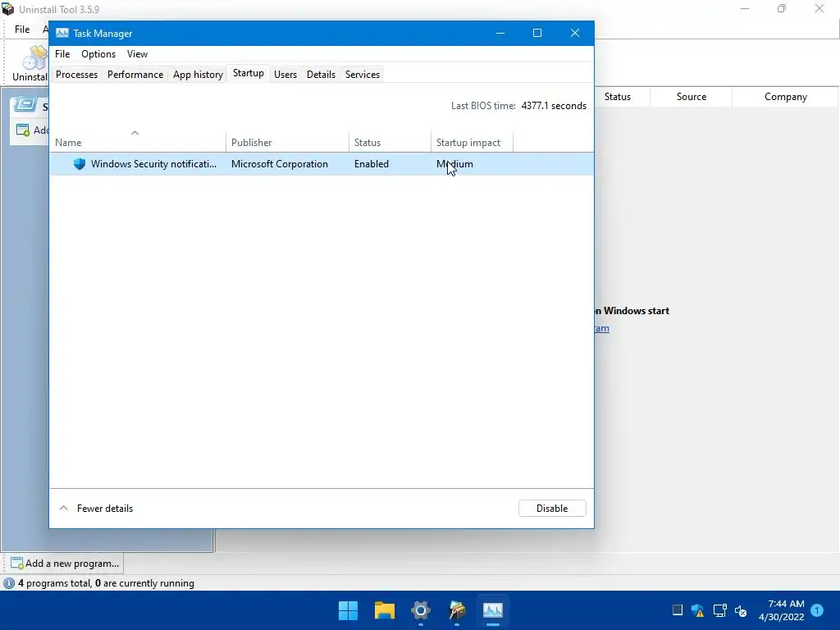Close the Task Manager window
Viewport: 840px width, 630px height.
[575, 33]
